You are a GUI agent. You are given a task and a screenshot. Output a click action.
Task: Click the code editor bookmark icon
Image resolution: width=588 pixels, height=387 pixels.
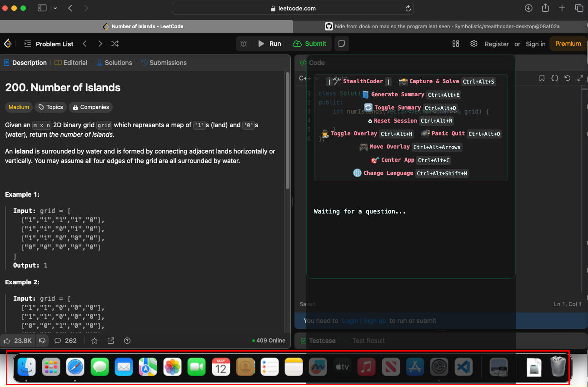[542, 78]
